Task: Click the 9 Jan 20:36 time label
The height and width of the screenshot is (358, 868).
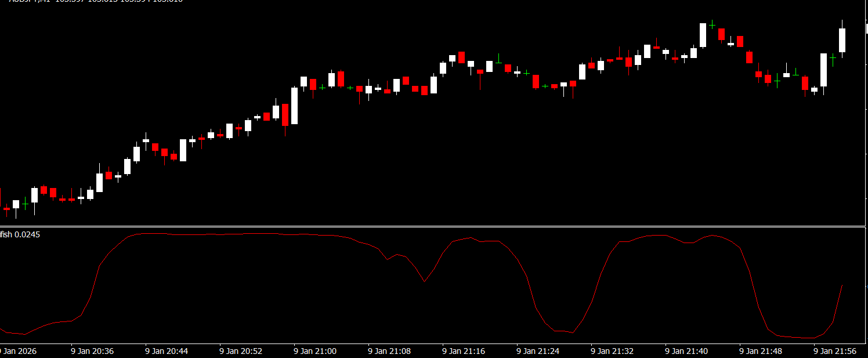Action: point(92,351)
